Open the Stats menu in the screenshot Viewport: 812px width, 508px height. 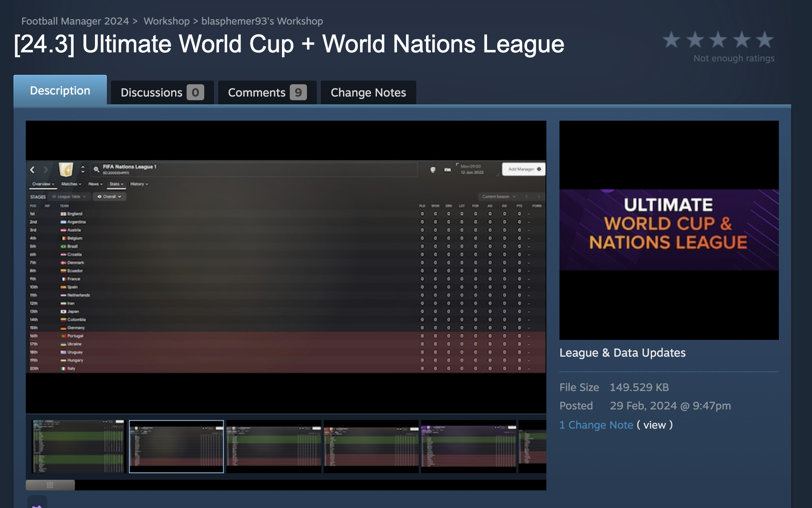116,184
